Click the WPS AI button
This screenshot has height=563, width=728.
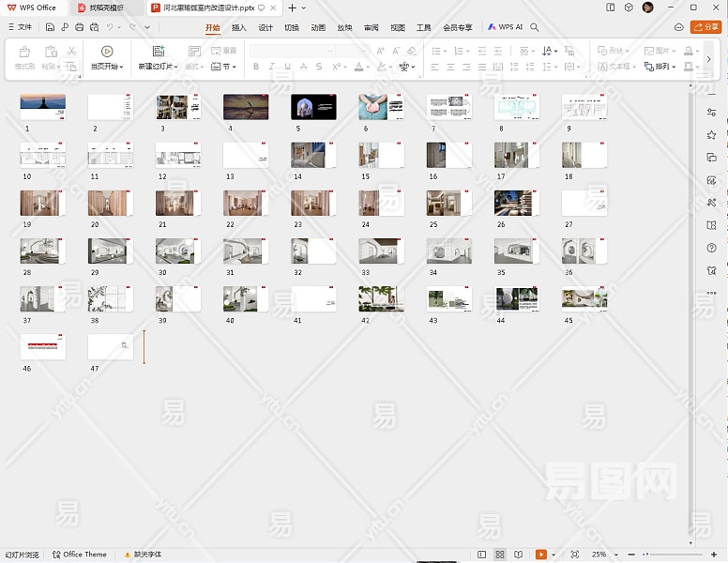click(x=506, y=27)
